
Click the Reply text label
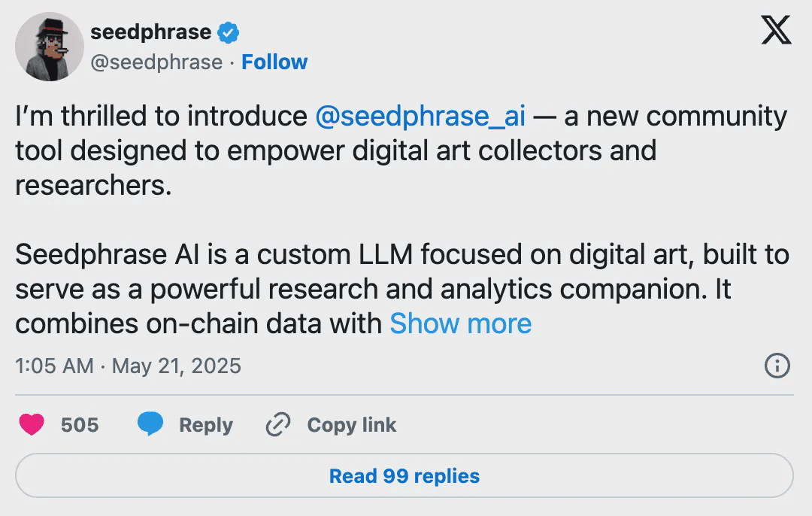pyautogui.click(x=205, y=425)
